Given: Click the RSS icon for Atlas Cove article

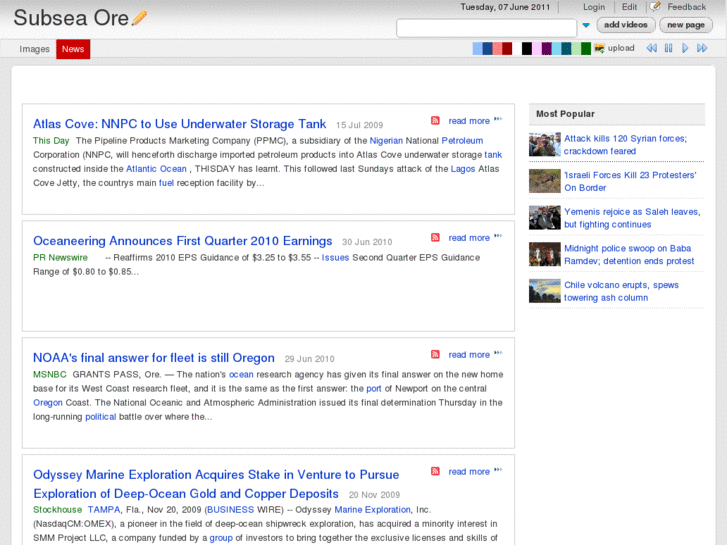Looking at the screenshot, I should point(435,121).
